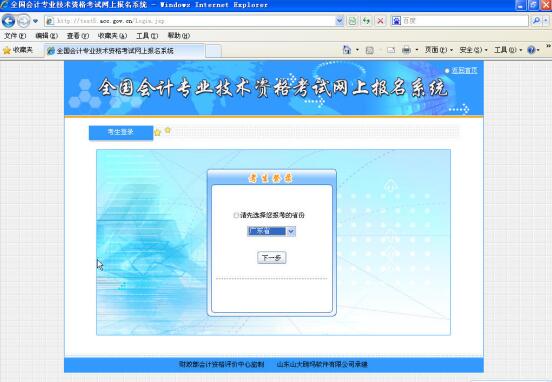Viewport: 552px width, 382px height.
Task: Expand the command bar overflow chevron
Action: click(548, 46)
